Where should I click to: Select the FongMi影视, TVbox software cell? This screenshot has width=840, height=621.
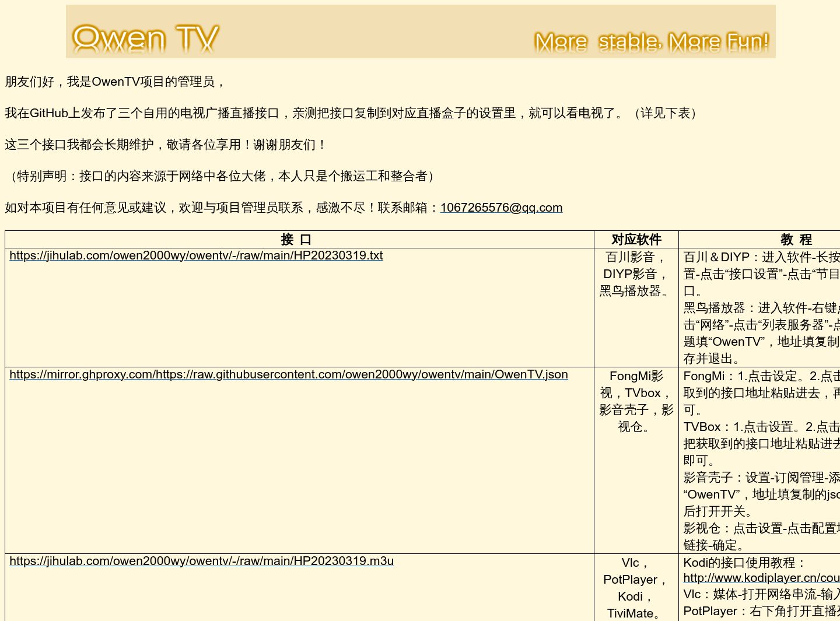point(635,401)
